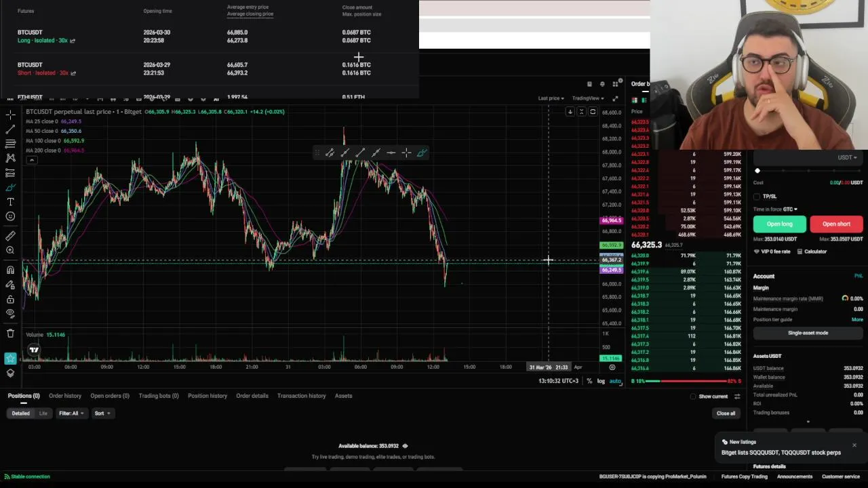Switch to the Order details tab
The height and width of the screenshot is (488, 868).
(x=252, y=396)
